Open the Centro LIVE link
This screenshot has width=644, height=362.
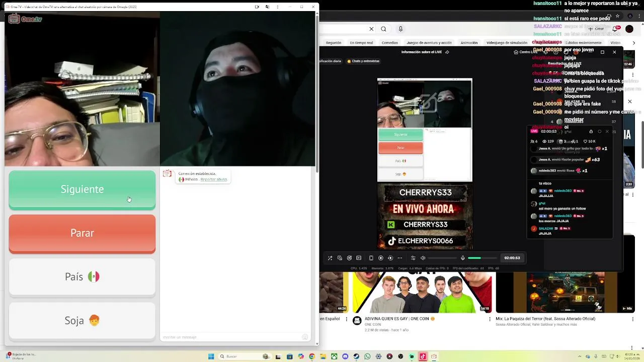[x=526, y=52]
